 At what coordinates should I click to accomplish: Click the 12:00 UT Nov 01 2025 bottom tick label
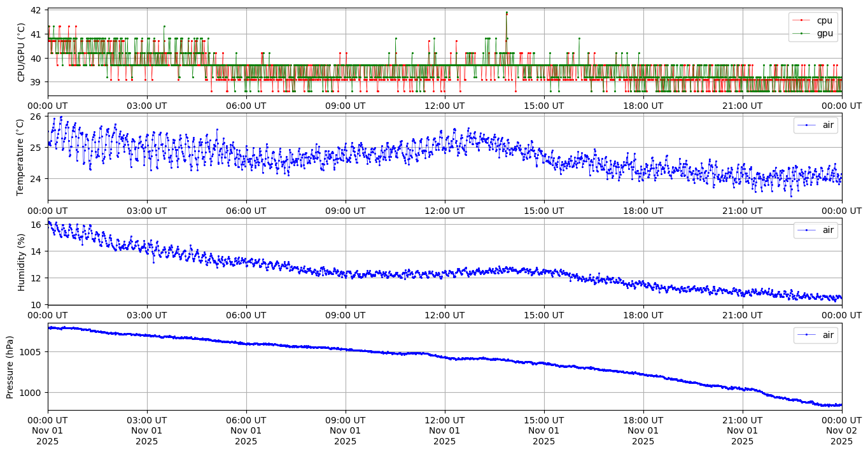pos(444,431)
